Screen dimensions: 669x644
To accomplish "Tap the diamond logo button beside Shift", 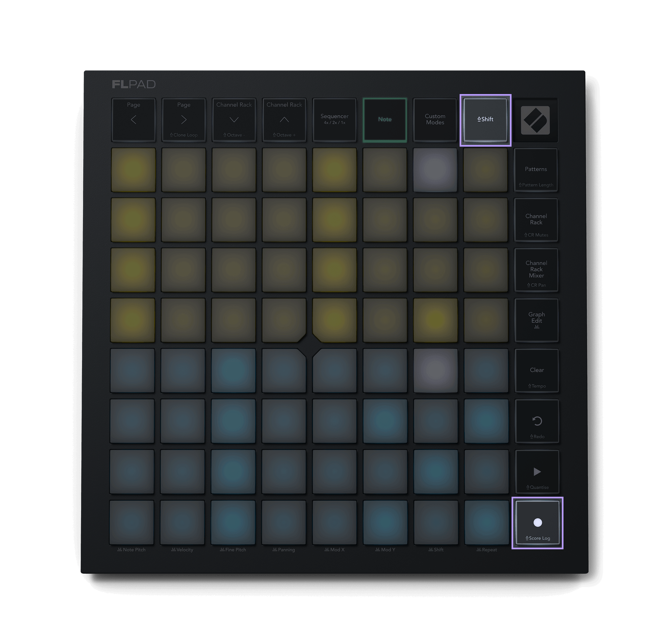I will point(535,120).
